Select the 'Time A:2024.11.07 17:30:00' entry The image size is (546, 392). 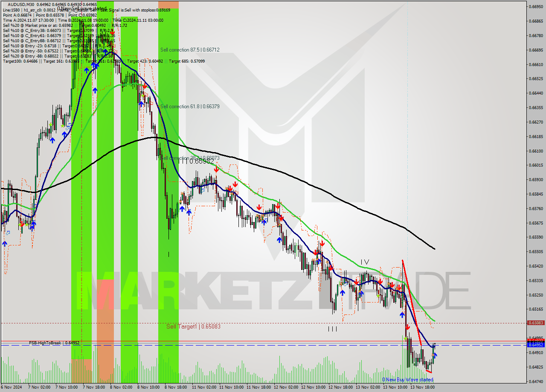(29, 20)
